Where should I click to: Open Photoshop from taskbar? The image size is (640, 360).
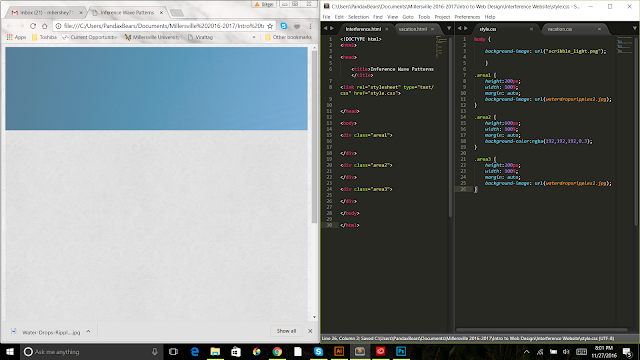[x=401, y=351]
